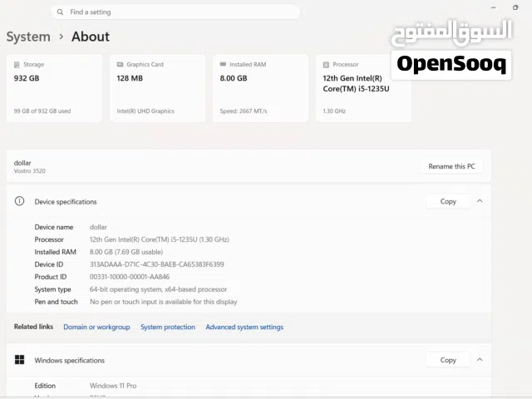Click the Intel(R) UHD Graphics text
This screenshot has height=399, width=532.
pos(145,111)
